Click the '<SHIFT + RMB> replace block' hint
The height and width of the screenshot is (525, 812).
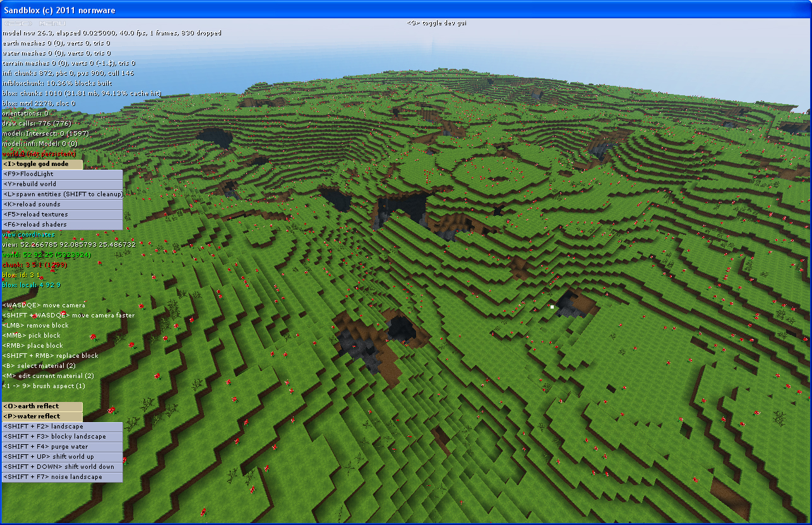pyautogui.click(x=51, y=356)
